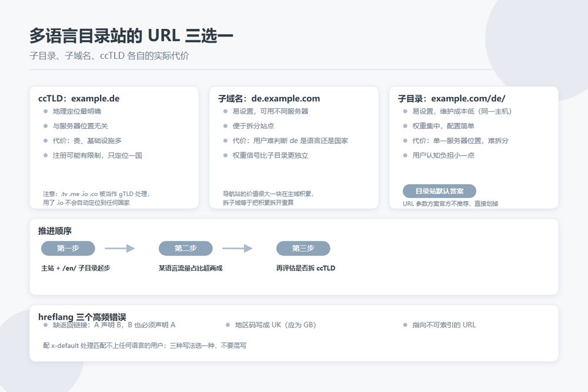Click the 第二步 step pill
Viewport: 588px width, 392px height.
tap(186, 248)
